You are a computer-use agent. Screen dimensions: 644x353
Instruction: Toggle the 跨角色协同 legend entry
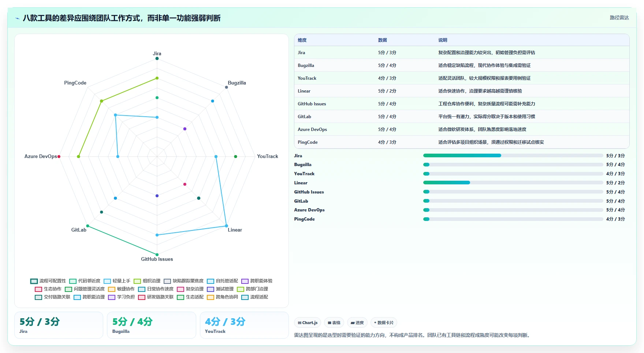223,297
